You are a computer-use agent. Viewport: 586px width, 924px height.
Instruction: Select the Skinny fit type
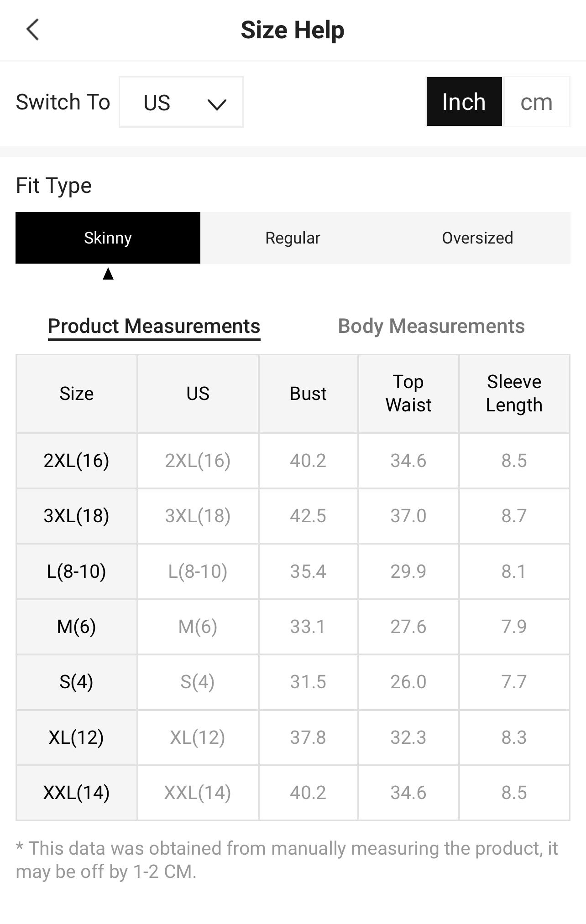pos(108,238)
